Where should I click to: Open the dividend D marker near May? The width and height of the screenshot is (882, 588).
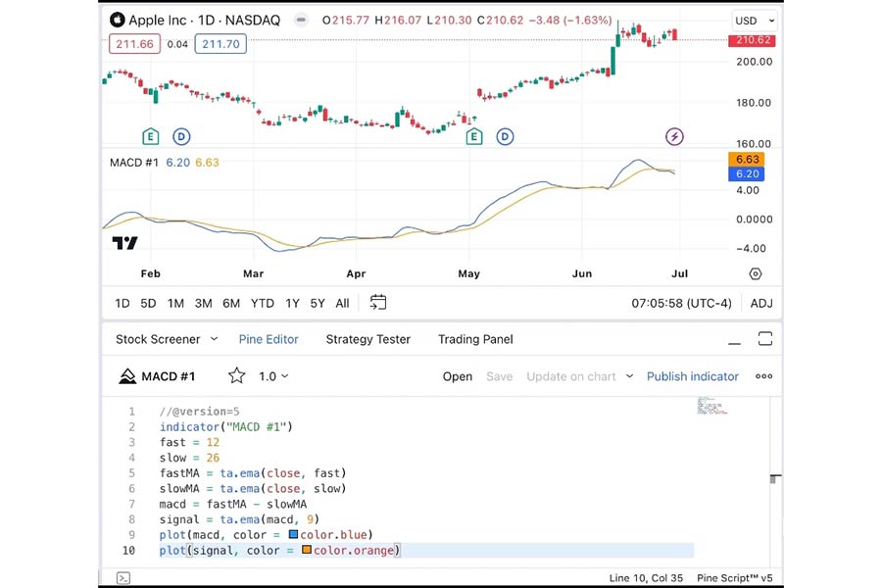pyautogui.click(x=505, y=136)
